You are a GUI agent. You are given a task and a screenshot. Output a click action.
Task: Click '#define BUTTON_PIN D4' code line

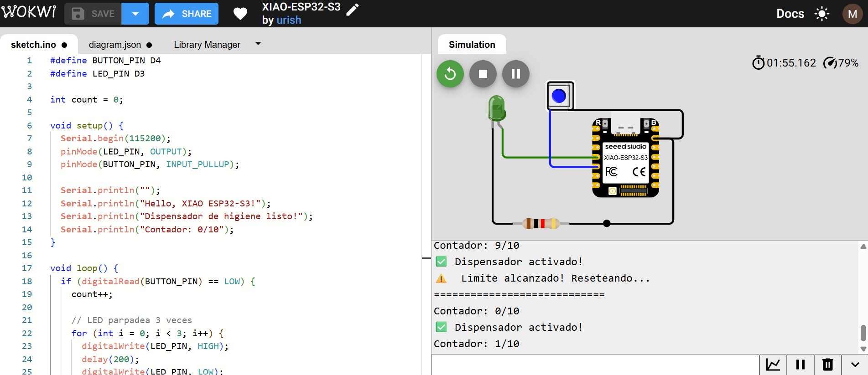(x=105, y=61)
